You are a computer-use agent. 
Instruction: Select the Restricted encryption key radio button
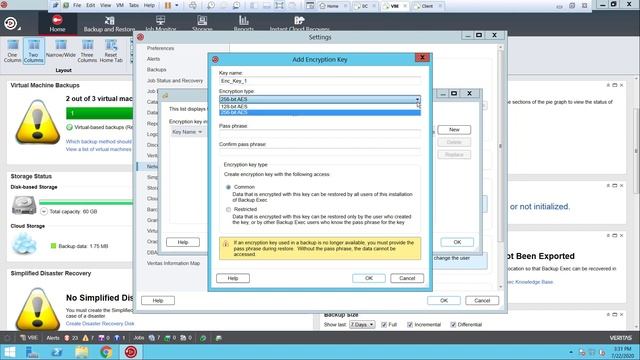click(228, 209)
